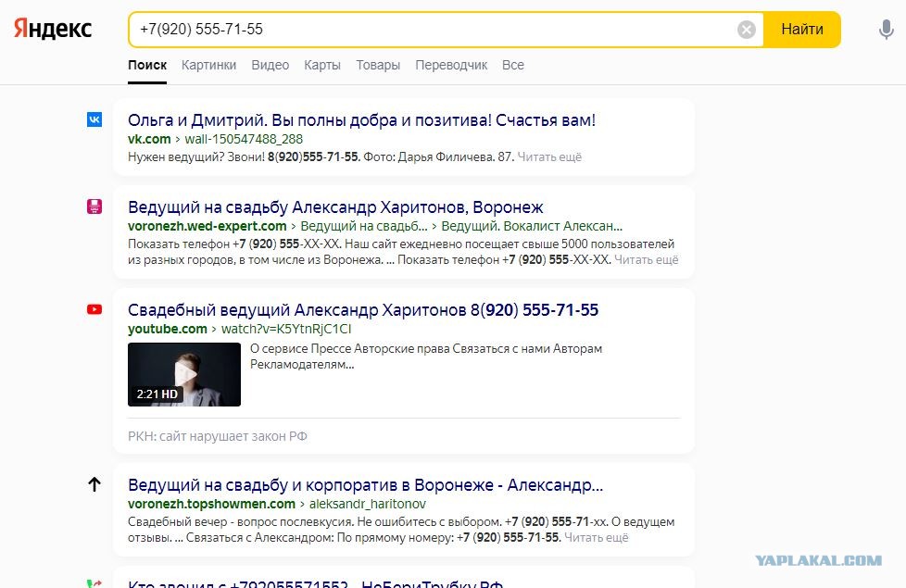Open the watch?v=K5YtnRjC1CI URL path
Image resolution: width=906 pixels, height=588 pixels.
[x=286, y=330]
